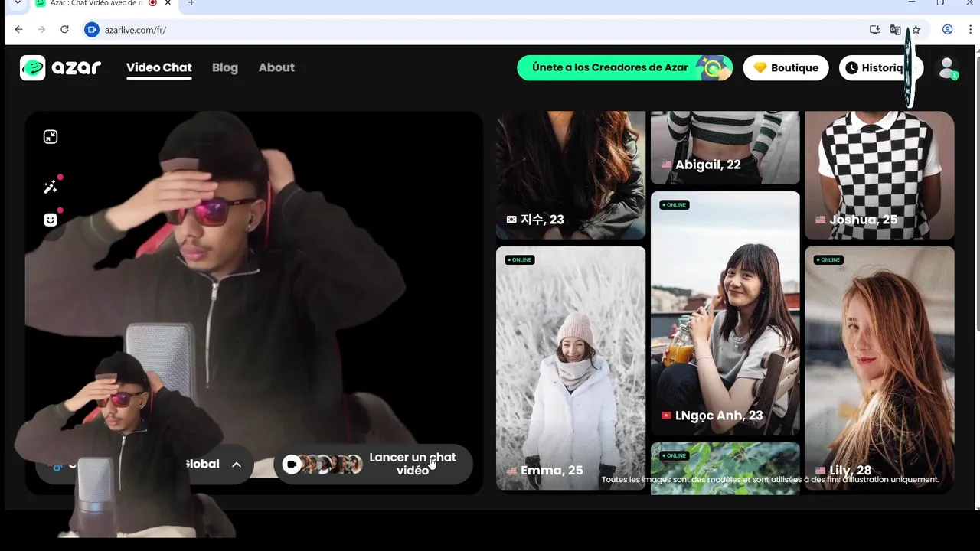The width and height of the screenshot is (980, 551).
Task: Click the images disclaimer text
Action: coord(770,480)
